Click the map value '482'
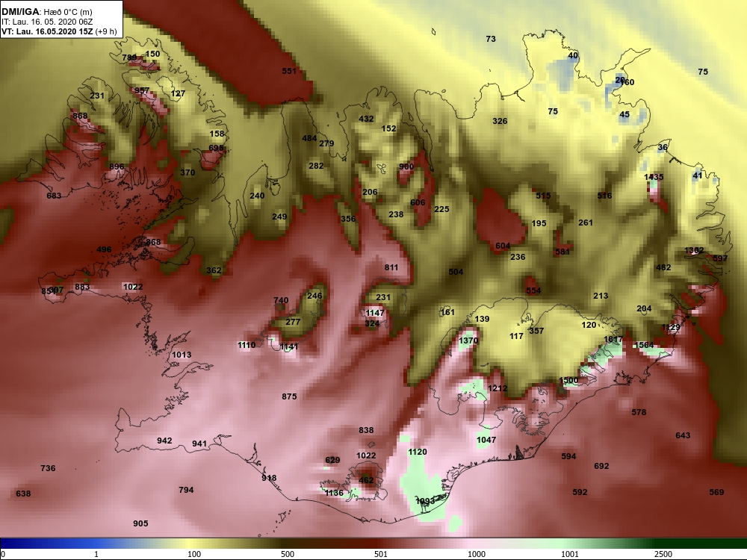This screenshot has width=747, height=560. tap(663, 267)
